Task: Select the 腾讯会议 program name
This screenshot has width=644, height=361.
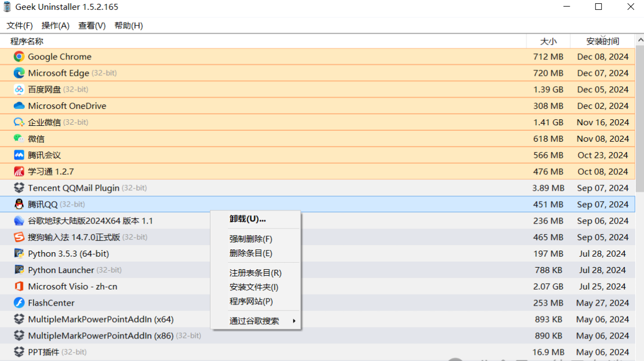Action: (45, 155)
